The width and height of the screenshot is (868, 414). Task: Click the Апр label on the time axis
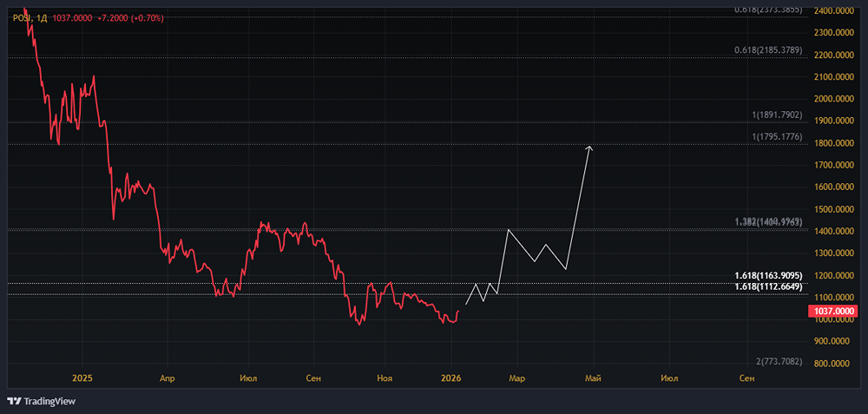[x=168, y=378]
